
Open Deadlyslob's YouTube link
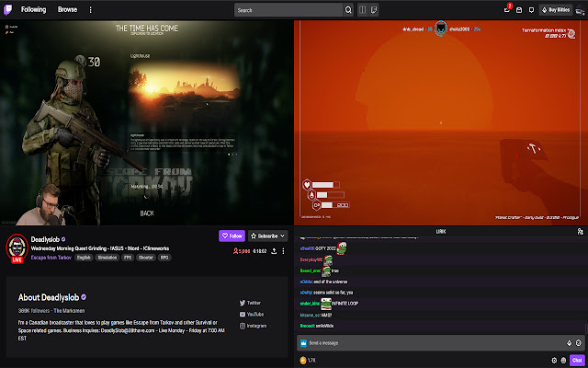[252, 315]
